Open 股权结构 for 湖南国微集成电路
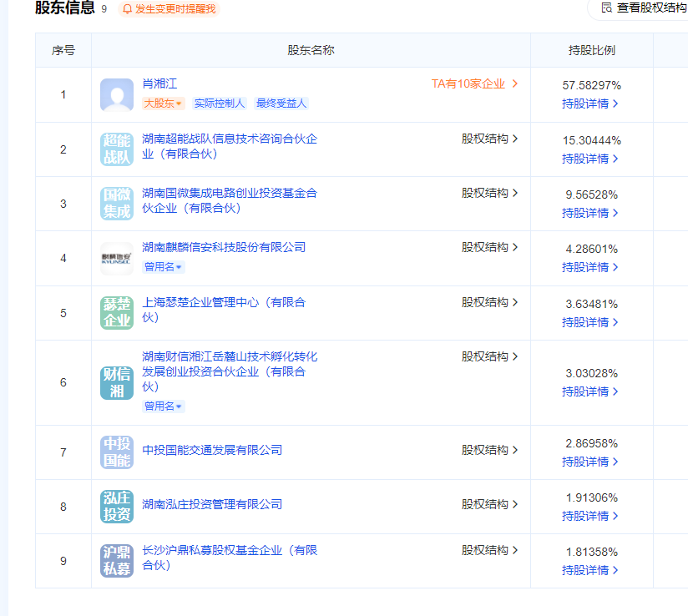 (489, 193)
